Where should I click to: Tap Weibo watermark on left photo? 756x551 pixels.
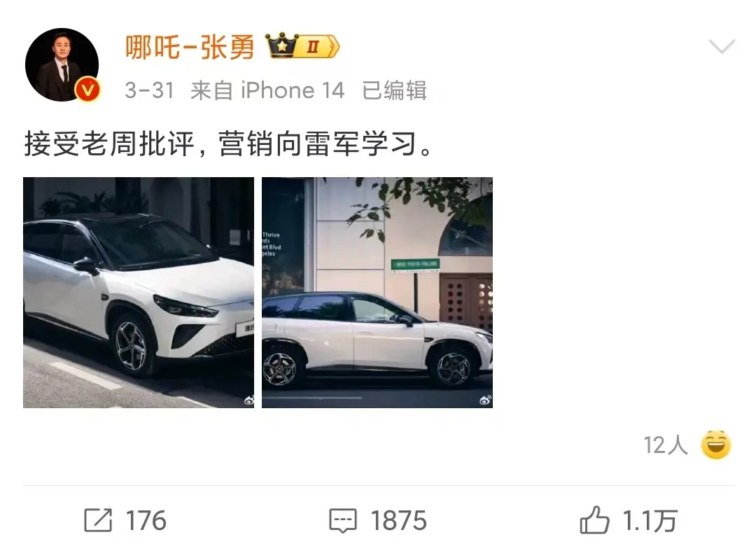pos(248,400)
